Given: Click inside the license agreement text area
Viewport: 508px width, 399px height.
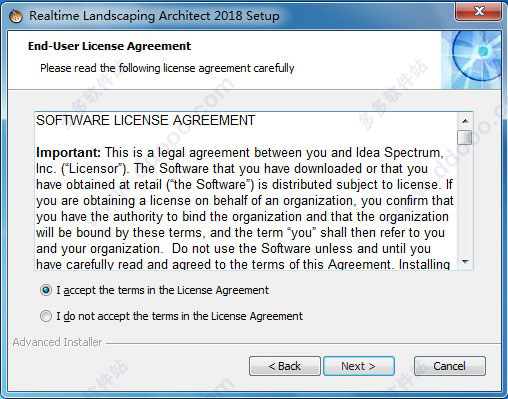Looking at the screenshot, I should point(246,191).
